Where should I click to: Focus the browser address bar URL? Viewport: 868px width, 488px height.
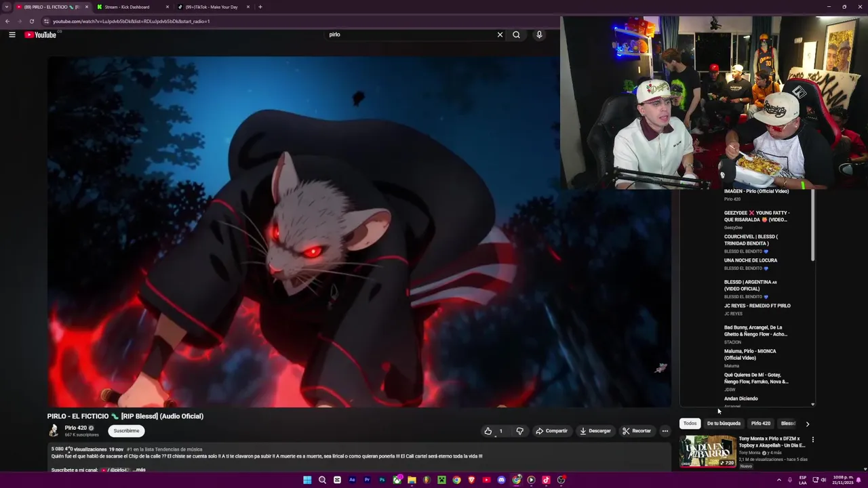tap(131, 21)
